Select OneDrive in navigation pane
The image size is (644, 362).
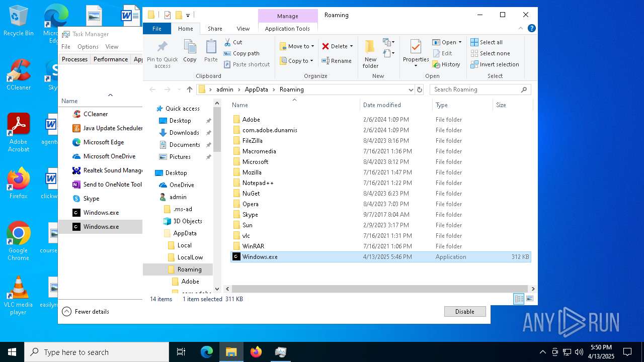coord(182,185)
